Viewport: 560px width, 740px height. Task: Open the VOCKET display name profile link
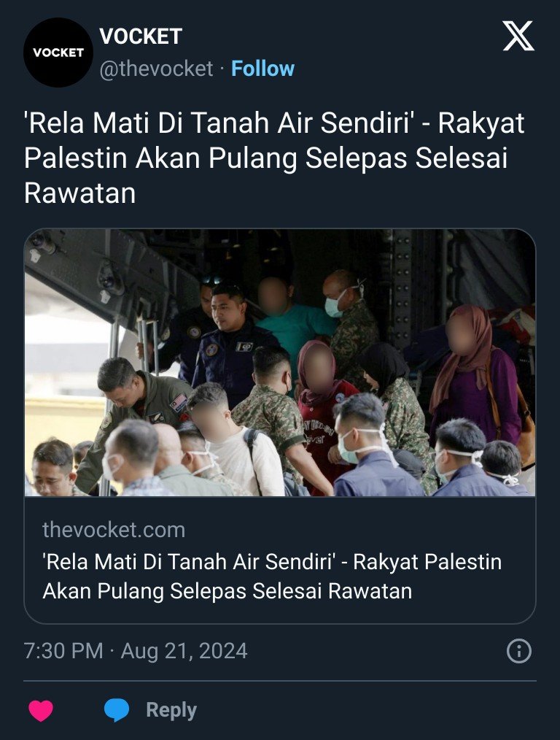[141, 36]
